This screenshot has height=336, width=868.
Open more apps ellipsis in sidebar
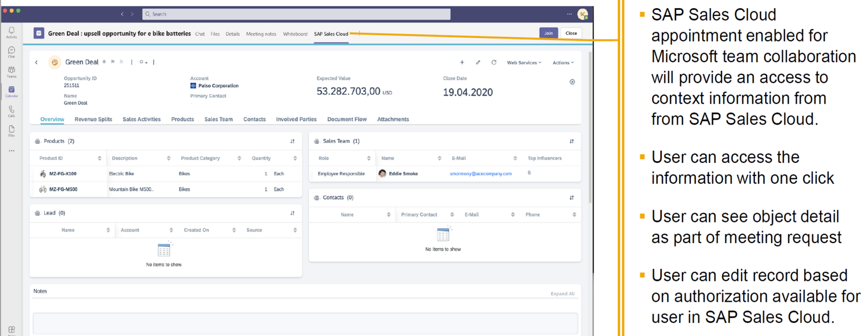12,151
